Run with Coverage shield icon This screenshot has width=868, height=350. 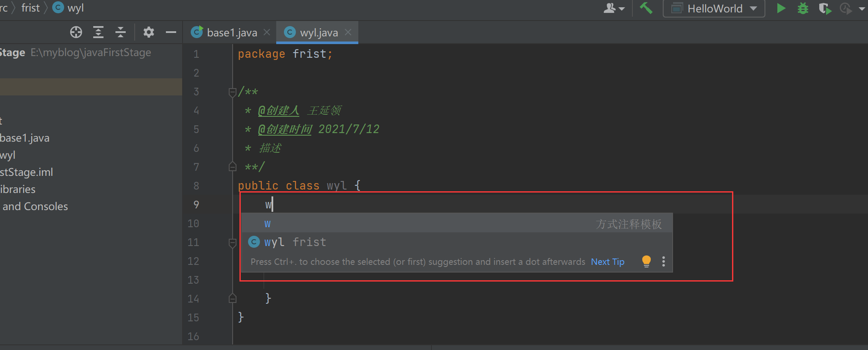[824, 8]
